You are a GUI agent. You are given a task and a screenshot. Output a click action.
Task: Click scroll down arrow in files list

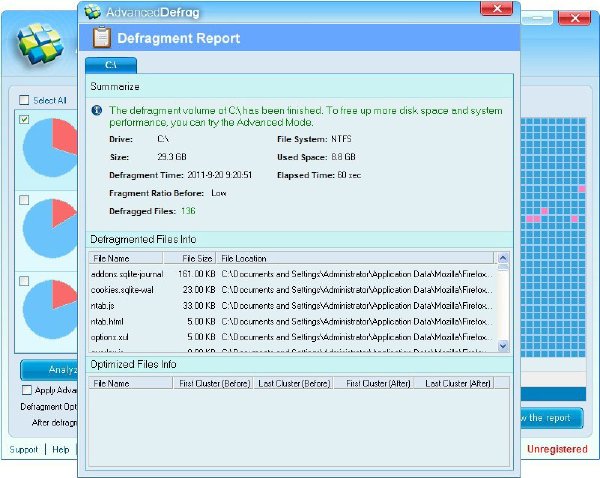click(x=503, y=346)
